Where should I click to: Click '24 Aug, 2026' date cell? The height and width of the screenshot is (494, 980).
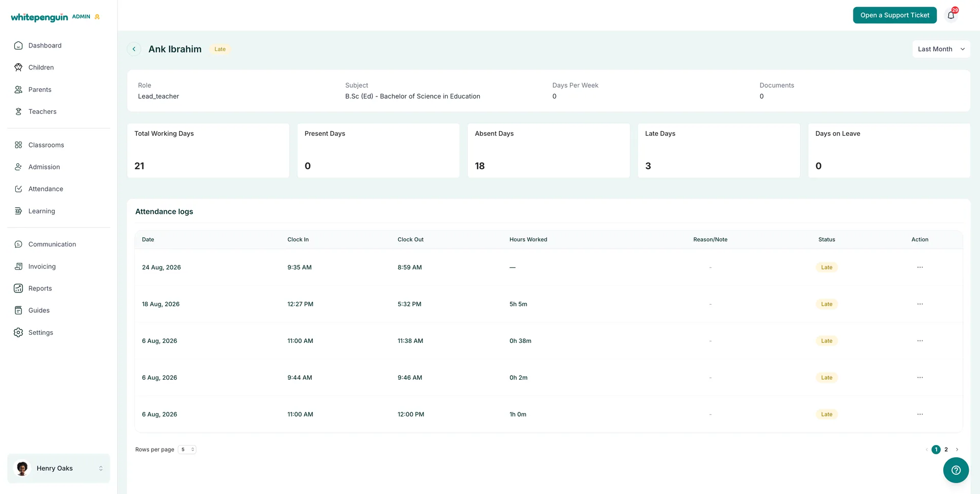tap(161, 267)
